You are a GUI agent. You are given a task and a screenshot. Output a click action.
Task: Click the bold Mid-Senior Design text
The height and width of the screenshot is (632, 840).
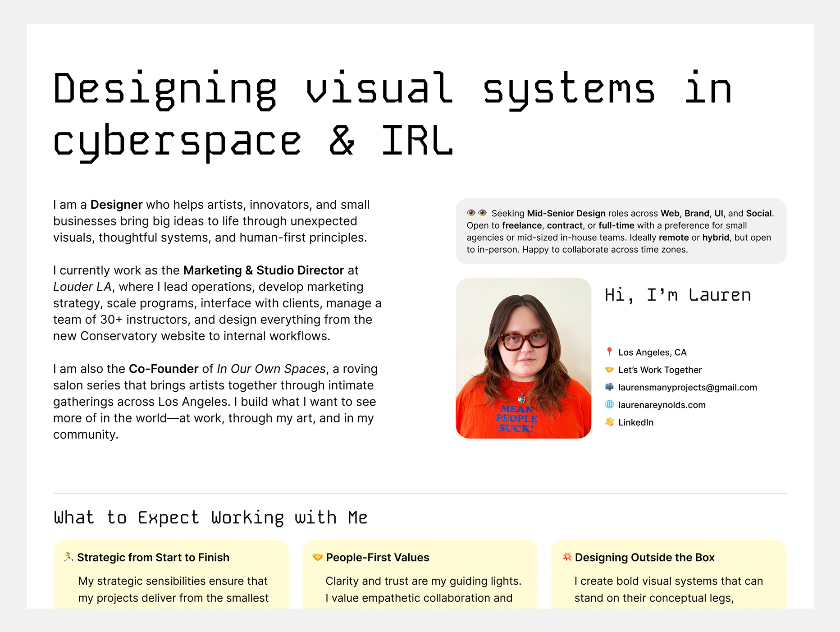[x=566, y=213]
